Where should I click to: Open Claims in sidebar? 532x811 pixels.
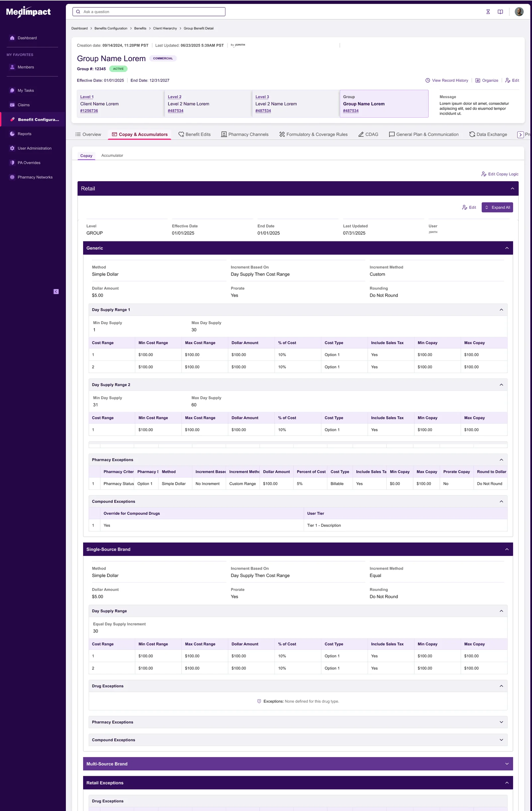point(24,105)
